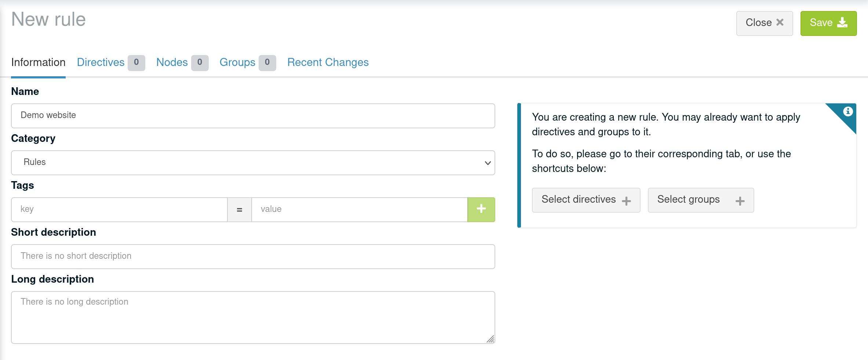Open the Nodes tab
Screen dimensions: 868x360
(172, 62)
